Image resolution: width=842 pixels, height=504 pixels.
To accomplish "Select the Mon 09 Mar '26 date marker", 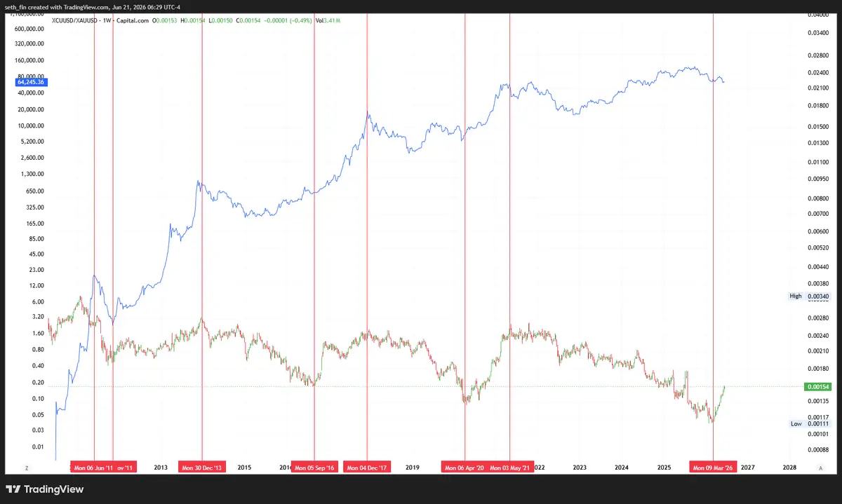I will pos(713,467).
